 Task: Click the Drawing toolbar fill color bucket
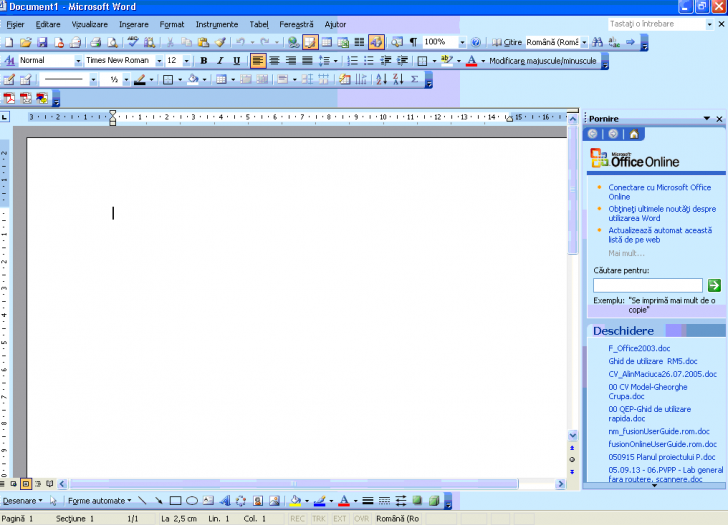point(295,501)
